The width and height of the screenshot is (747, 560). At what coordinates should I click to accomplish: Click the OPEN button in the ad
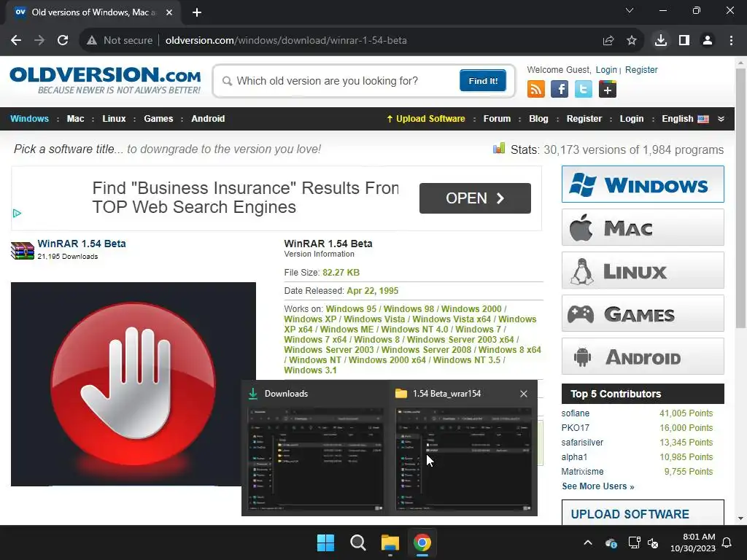[x=475, y=198]
